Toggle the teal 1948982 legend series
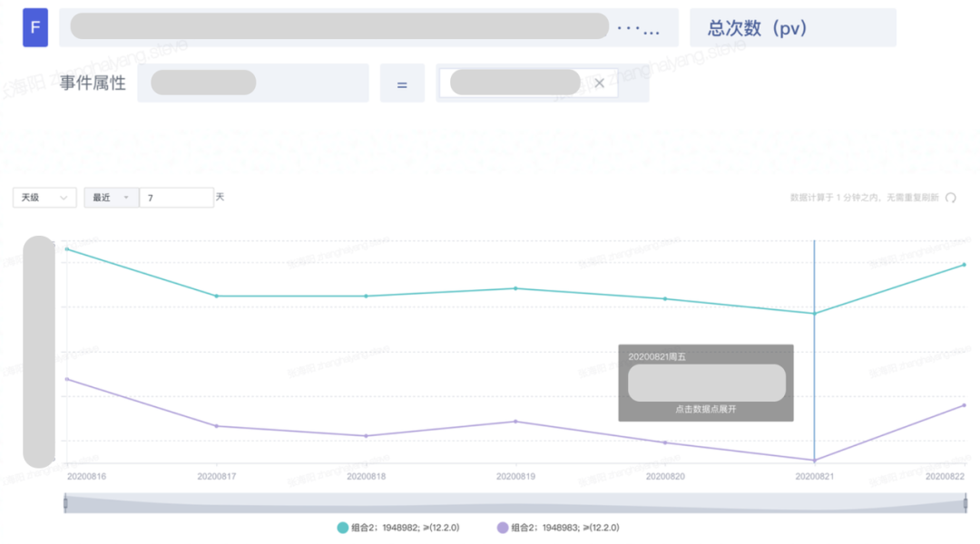 point(398,528)
